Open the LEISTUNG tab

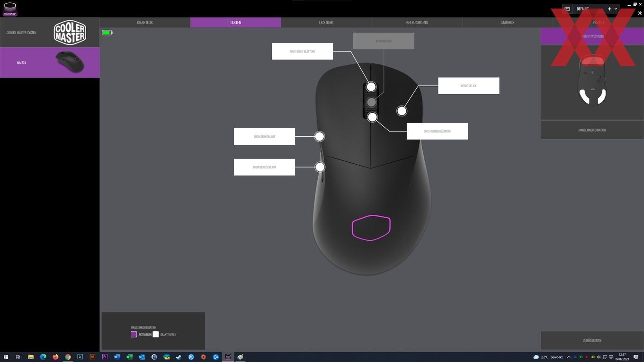point(326,22)
